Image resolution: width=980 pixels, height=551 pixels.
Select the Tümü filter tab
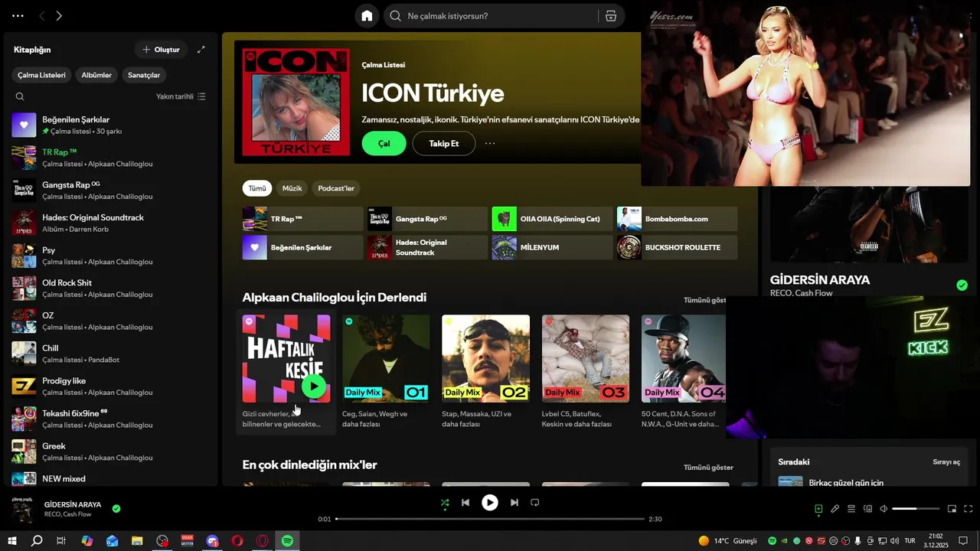(x=257, y=188)
